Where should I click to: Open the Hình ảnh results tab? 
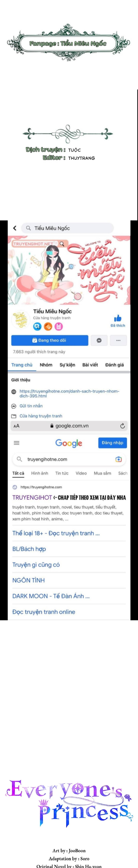point(39,473)
